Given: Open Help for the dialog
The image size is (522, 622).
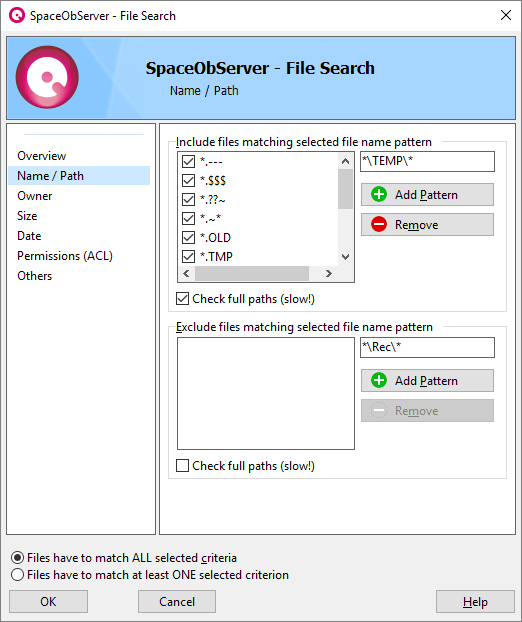Looking at the screenshot, I should (x=475, y=601).
